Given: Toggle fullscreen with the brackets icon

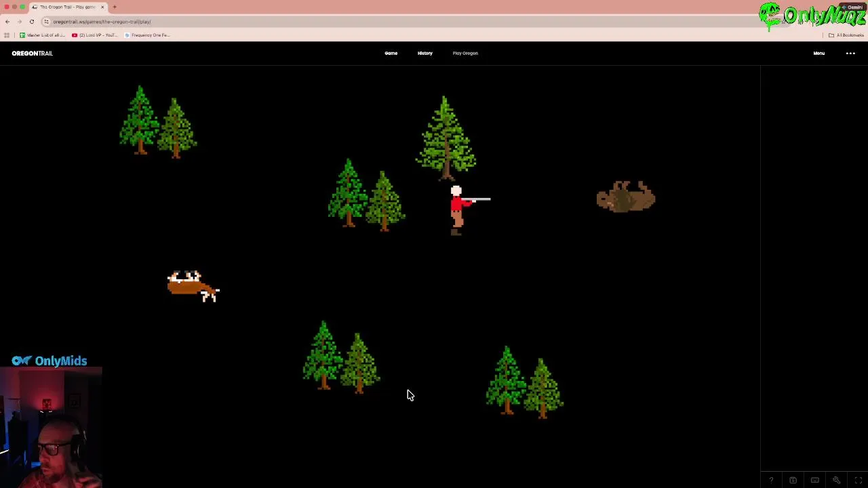Looking at the screenshot, I should pyautogui.click(x=858, y=481).
